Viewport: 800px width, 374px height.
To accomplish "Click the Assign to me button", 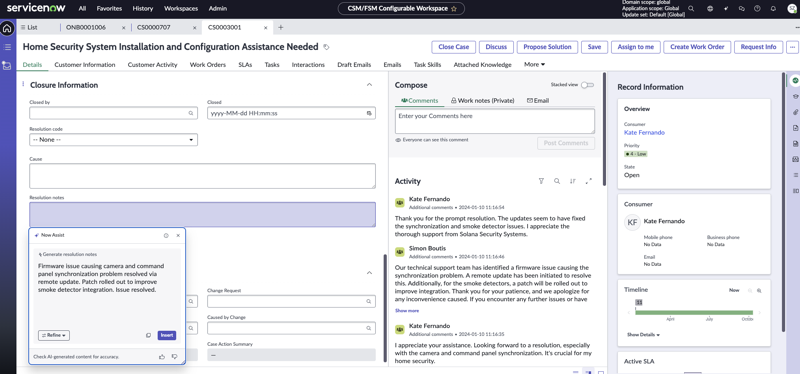I will click(x=635, y=47).
